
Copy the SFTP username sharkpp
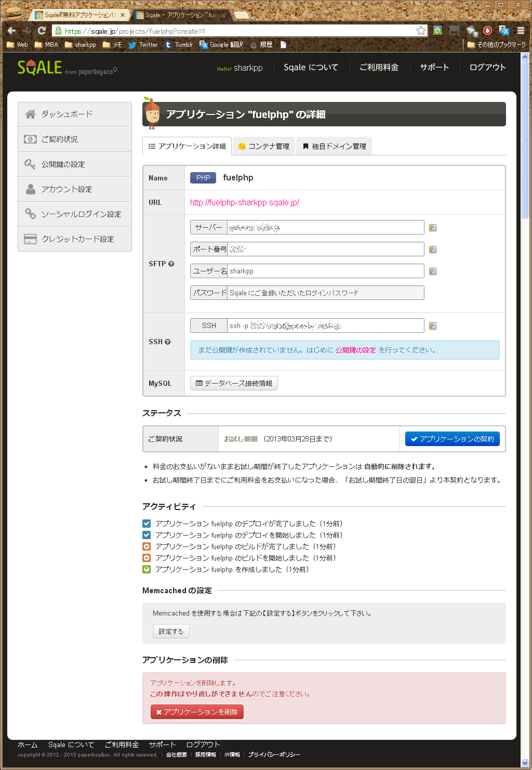[433, 271]
